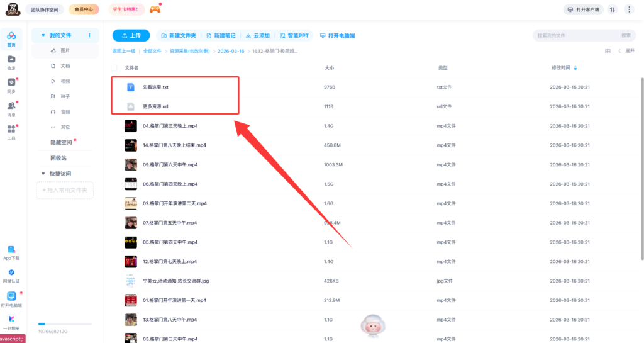Click the 文档 document category icon
This screenshot has height=343, width=644.
click(53, 65)
